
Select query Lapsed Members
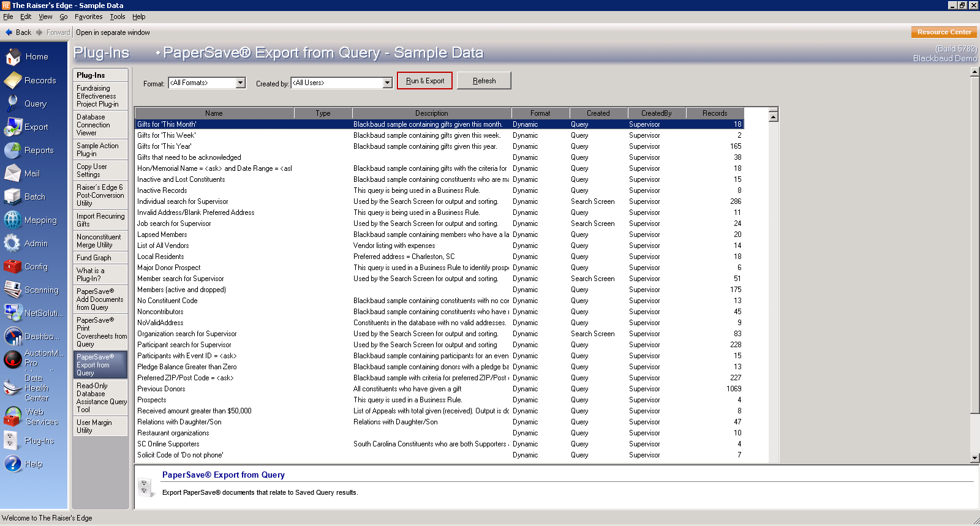pos(439,235)
